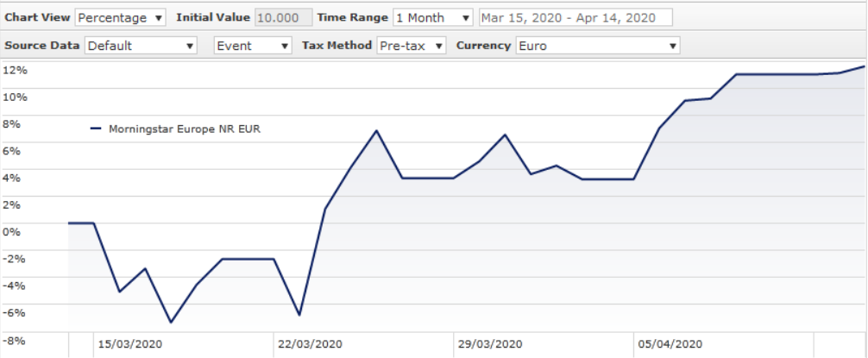
Task: Select the 05/04/2020 x-axis date label
Action: point(670,343)
